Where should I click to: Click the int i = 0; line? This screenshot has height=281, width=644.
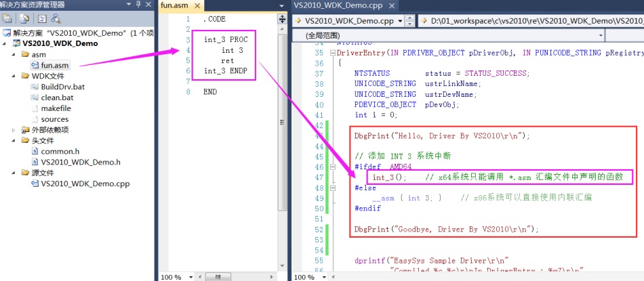tap(376, 115)
